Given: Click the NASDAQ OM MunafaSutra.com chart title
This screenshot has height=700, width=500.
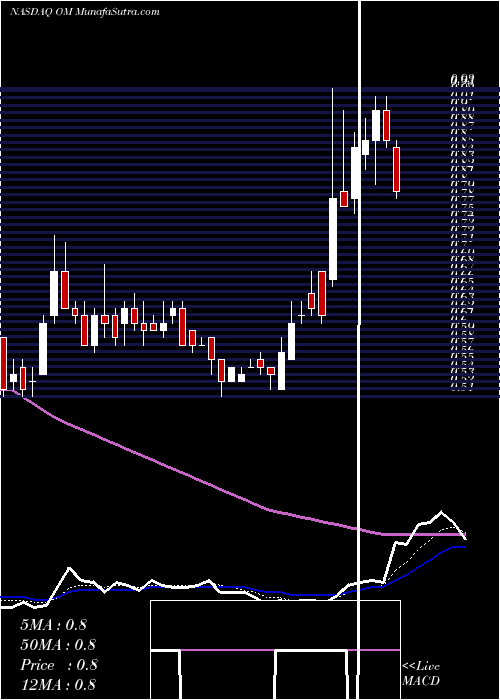Looking at the screenshot, I should (x=85, y=12).
